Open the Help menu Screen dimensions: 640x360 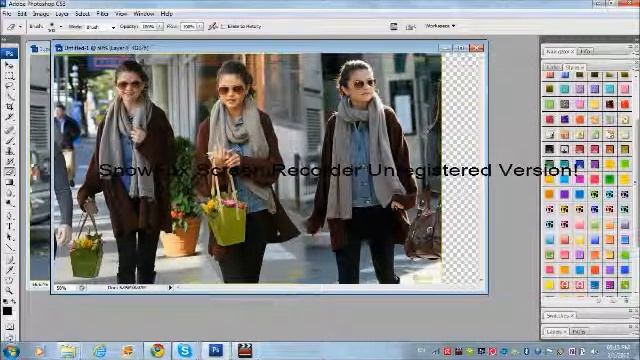click(x=167, y=14)
